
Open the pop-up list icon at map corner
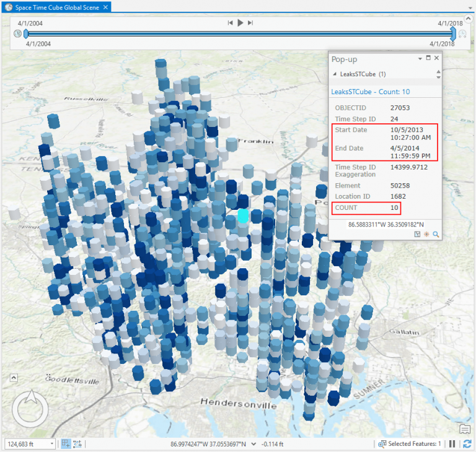[x=465, y=429]
